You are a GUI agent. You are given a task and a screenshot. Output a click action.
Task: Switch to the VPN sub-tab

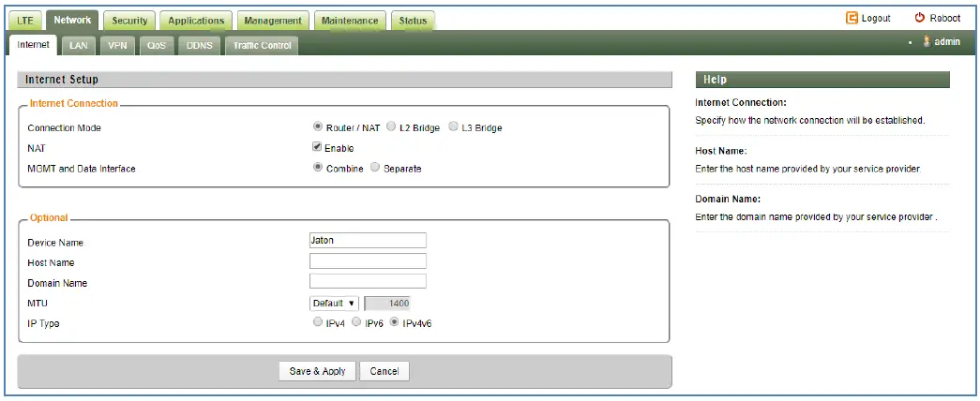(x=117, y=46)
